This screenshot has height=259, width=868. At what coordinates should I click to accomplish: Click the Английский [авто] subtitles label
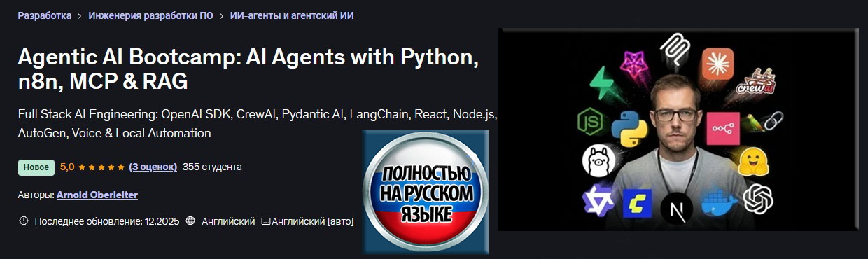click(312, 221)
